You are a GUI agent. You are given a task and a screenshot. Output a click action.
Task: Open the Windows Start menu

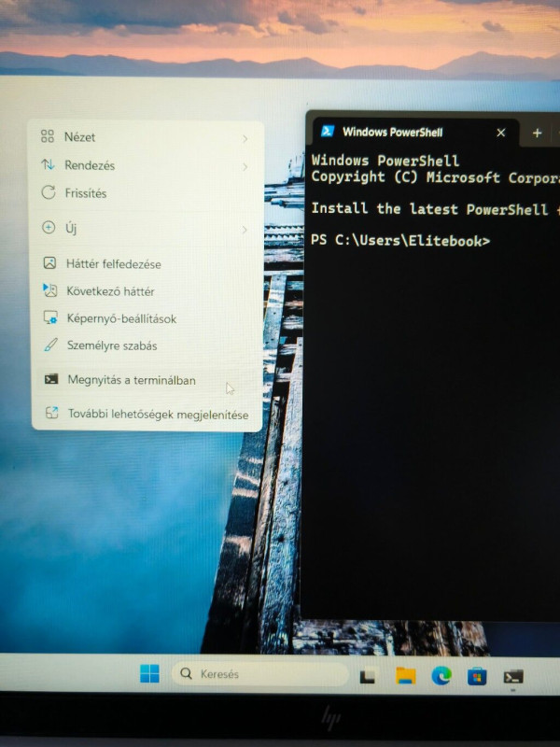coord(149,673)
